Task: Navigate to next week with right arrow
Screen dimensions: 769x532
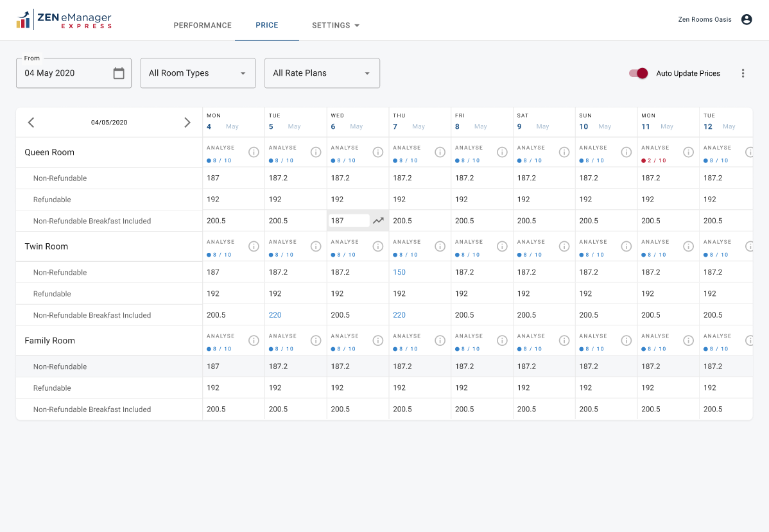Action: click(187, 122)
